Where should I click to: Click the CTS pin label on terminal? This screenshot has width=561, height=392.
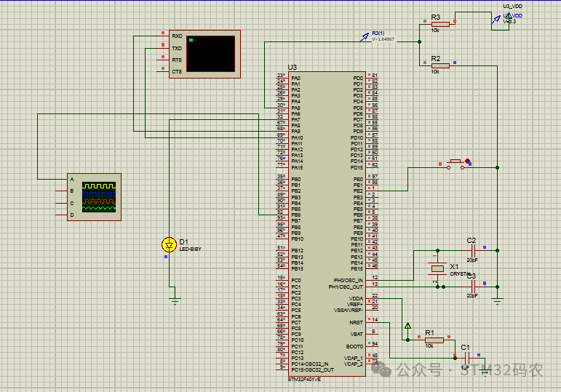(x=177, y=72)
